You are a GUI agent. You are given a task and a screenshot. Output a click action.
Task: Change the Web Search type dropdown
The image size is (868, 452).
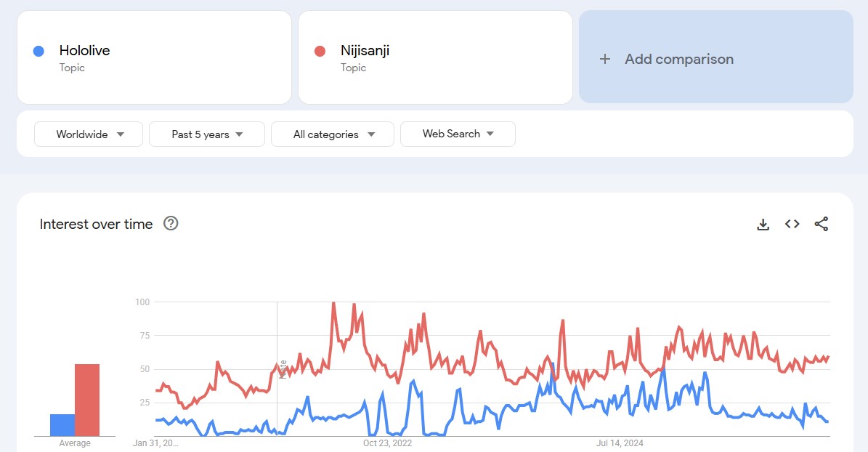tap(458, 134)
